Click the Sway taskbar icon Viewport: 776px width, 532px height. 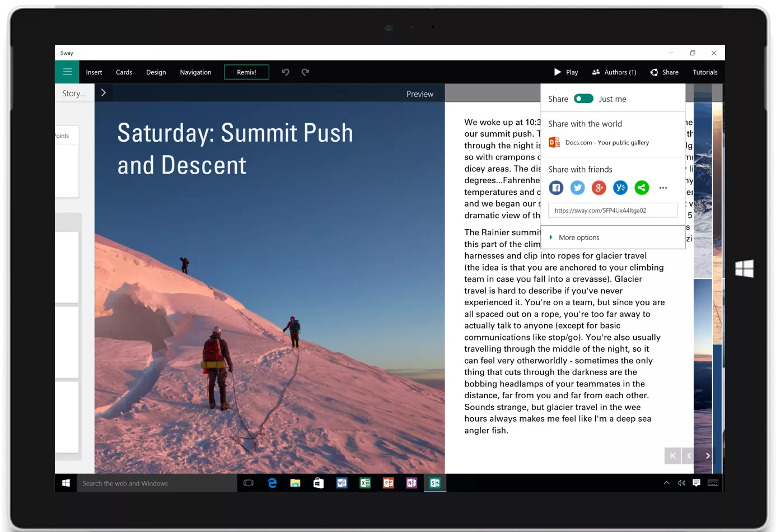[435, 483]
